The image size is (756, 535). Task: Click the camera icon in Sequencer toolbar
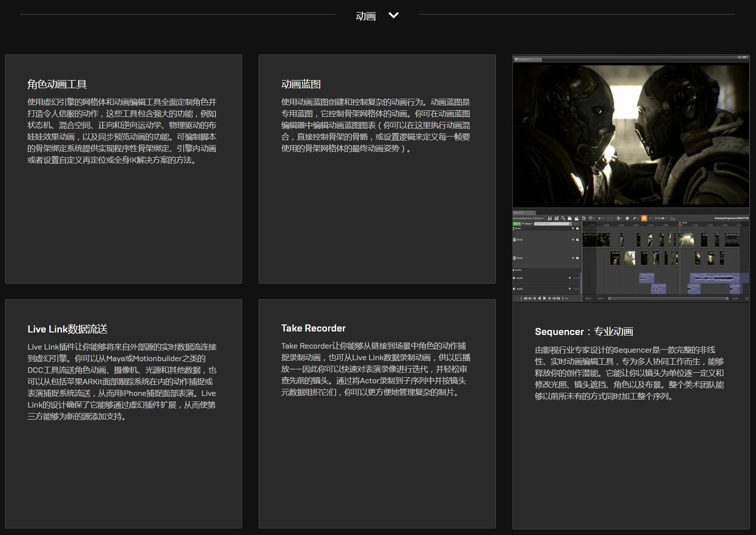point(570,218)
